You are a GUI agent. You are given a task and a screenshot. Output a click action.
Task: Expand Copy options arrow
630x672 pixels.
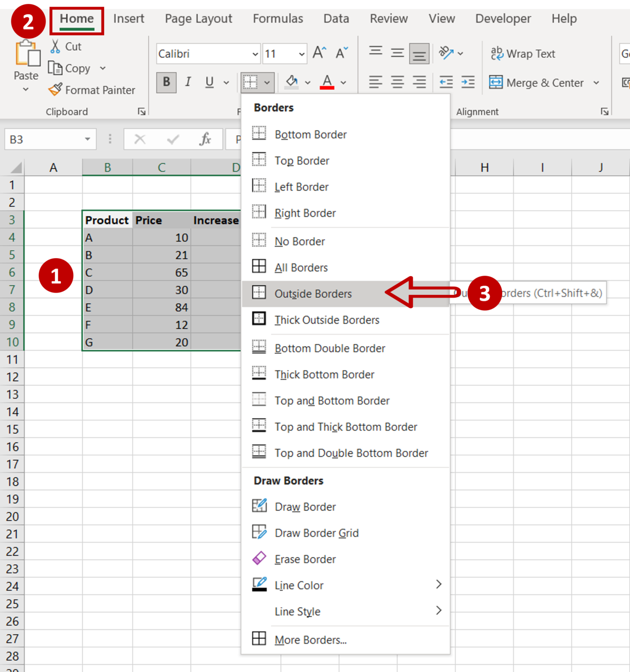click(102, 68)
